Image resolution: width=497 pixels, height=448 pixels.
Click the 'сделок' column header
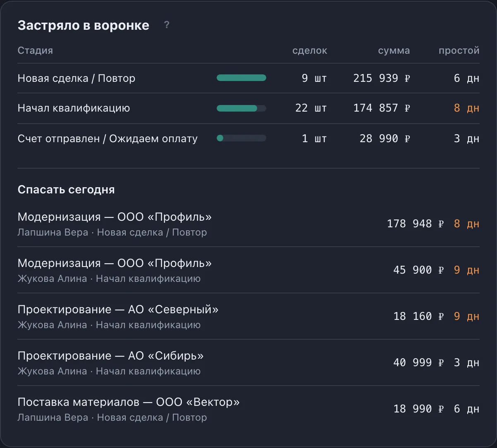click(x=310, y=51)
